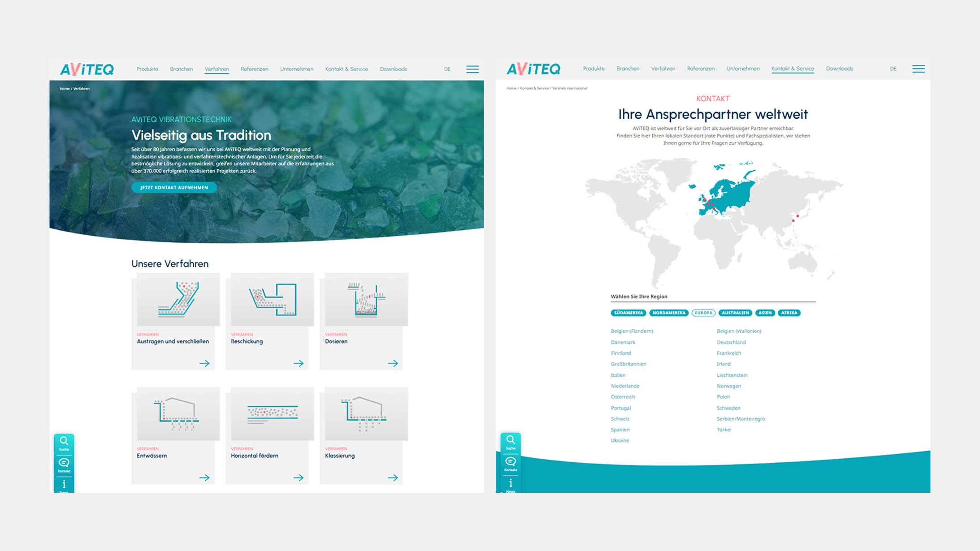Open DE language selector on right page
The image size is (980, 551).
point(893,69)
